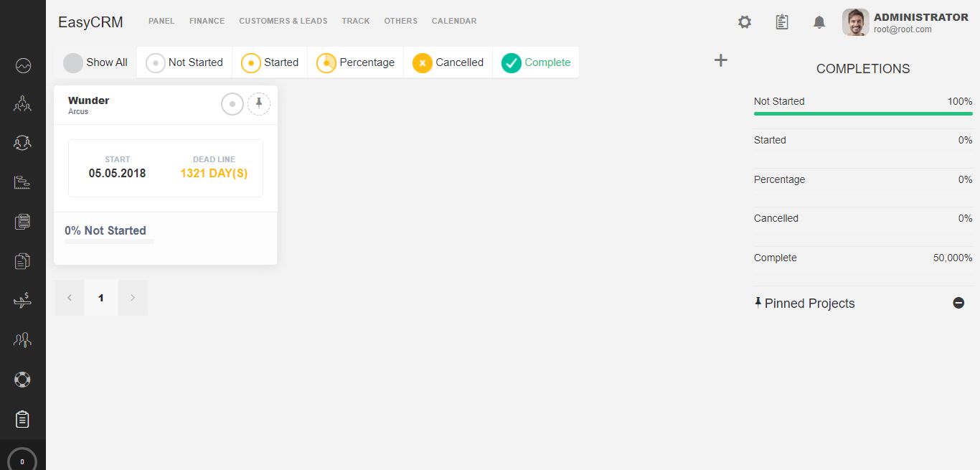Open the CALENDAR menu
Screen dimensions: 980x470
point(454,21)
